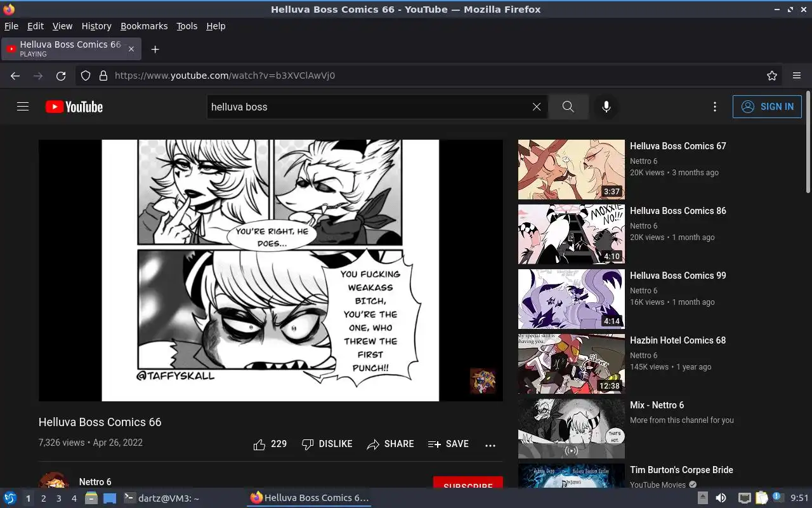
Task: Open Hazbin Hotel Comics 68 thumbnail
Action: (x=572, y=364)
